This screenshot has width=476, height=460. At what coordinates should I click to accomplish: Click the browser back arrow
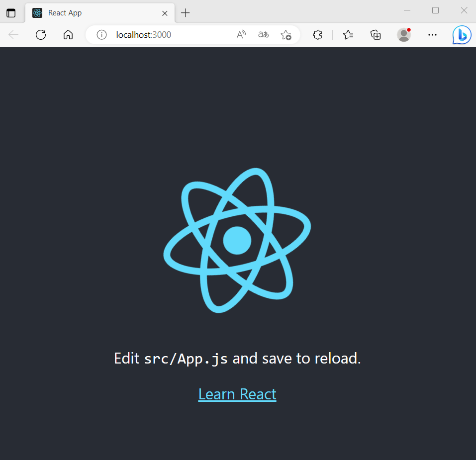pos(13,35)
